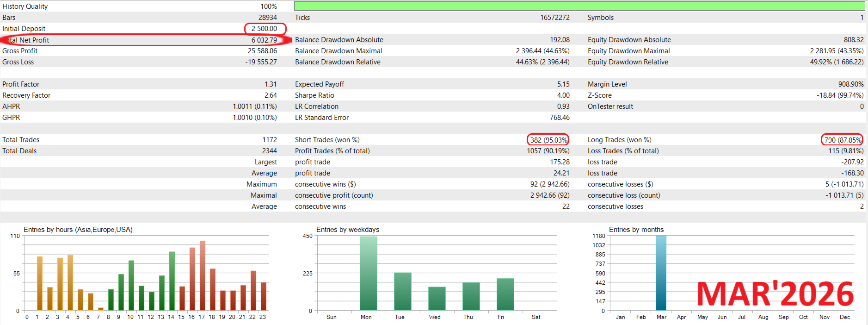Screen dimensions: 868x325
Task: Click the Total Net Profit value 6 032.79
Action: pos(265,40)
